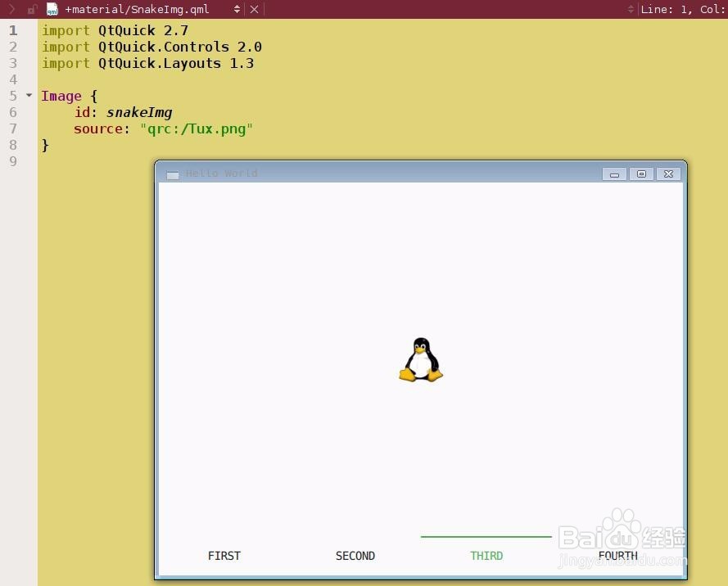
Task: Switch to the FOURTH tab
Action: [617, 556]
